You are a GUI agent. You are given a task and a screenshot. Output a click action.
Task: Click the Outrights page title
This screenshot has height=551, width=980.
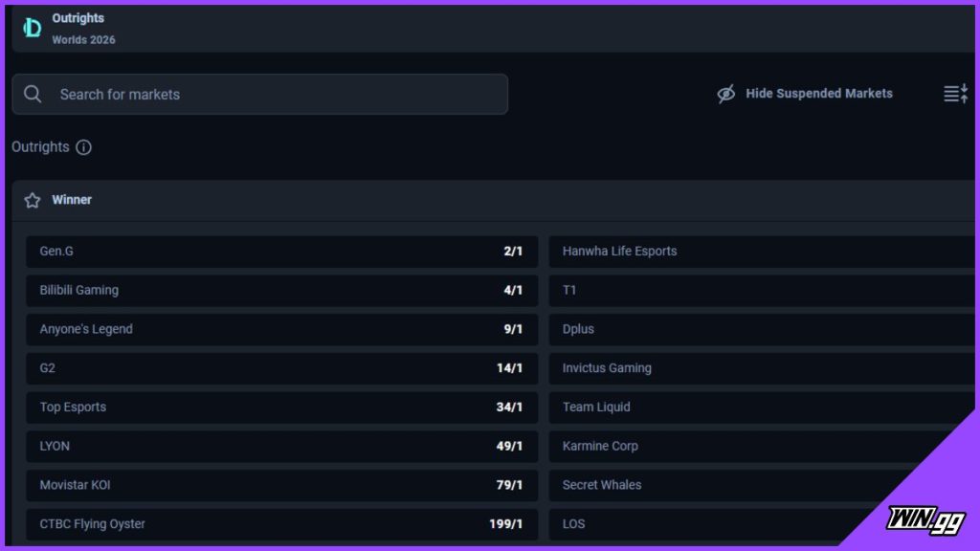[78, 18]
